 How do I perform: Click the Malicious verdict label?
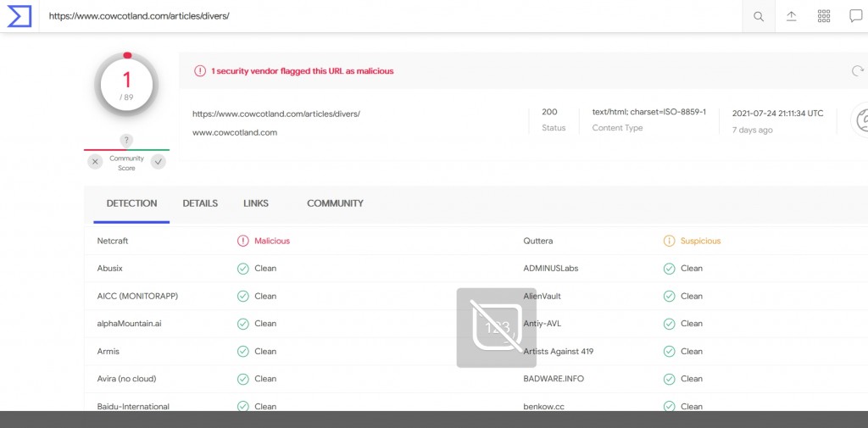pos(272,241)
